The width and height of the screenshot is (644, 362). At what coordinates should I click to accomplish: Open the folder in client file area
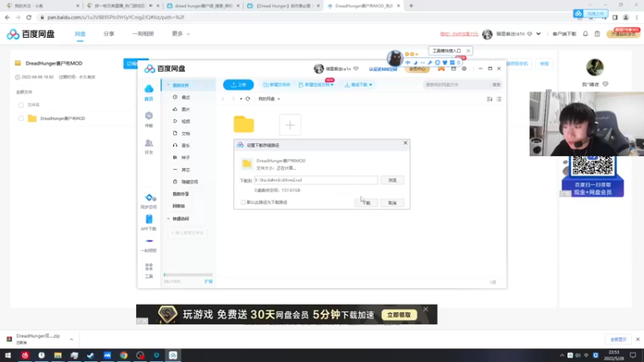[244, 125]
